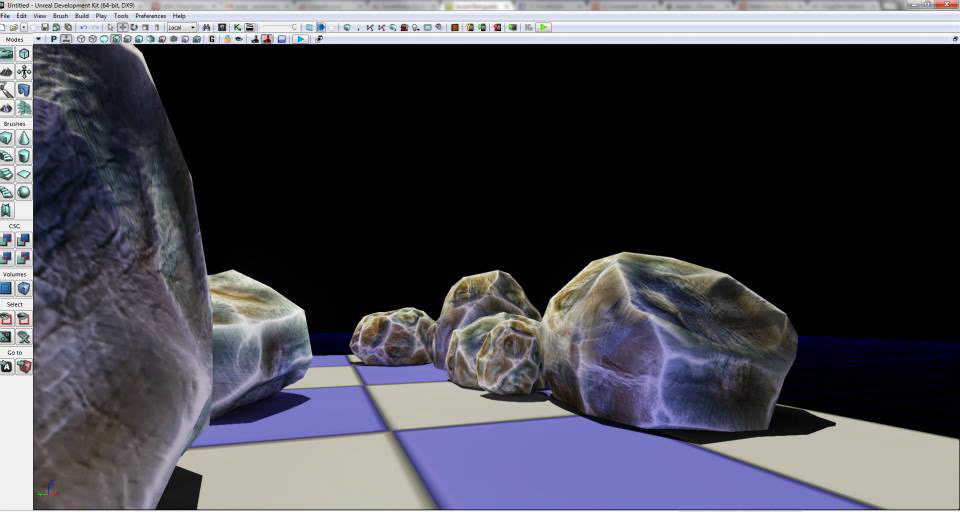The width and height of the screenshot is (960, 512).
Task: Toggle lock selected actors padlock
Action: [227, 39]
